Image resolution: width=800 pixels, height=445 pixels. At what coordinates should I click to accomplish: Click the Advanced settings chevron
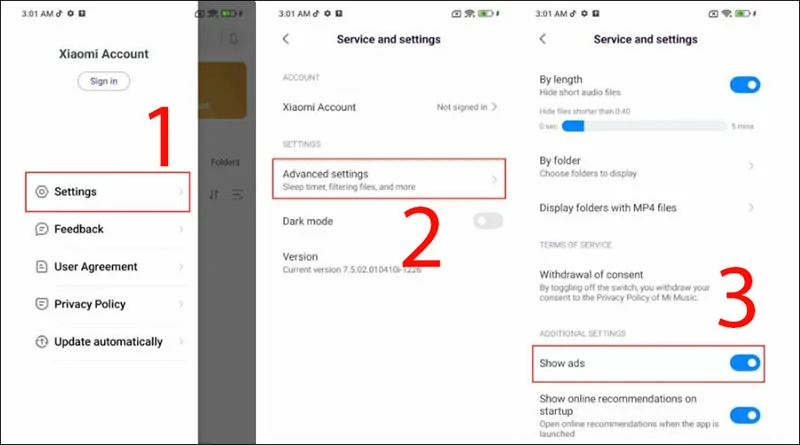(x=494, y=179)
